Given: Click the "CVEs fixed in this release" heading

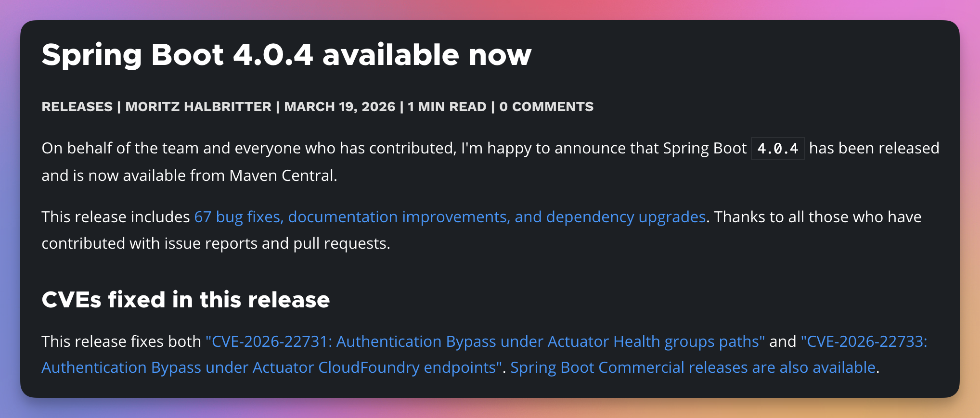Looking at the screenshot, I should tap(185, 300).
